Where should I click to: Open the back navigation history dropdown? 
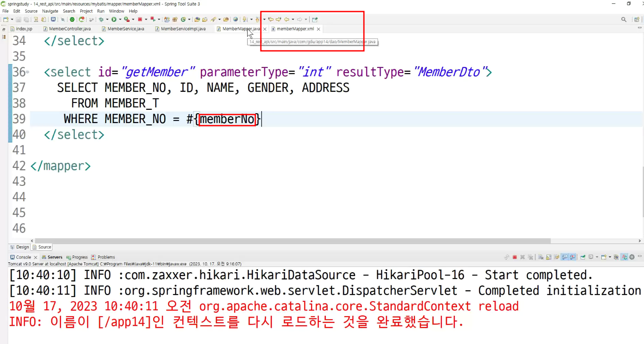click(292, 19)
